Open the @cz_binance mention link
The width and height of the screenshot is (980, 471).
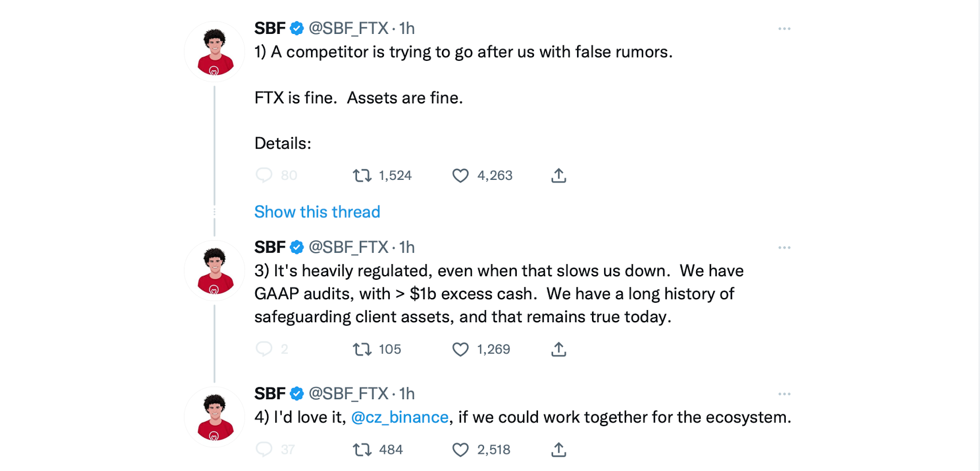pyautogui.click(x=400, y=417)
